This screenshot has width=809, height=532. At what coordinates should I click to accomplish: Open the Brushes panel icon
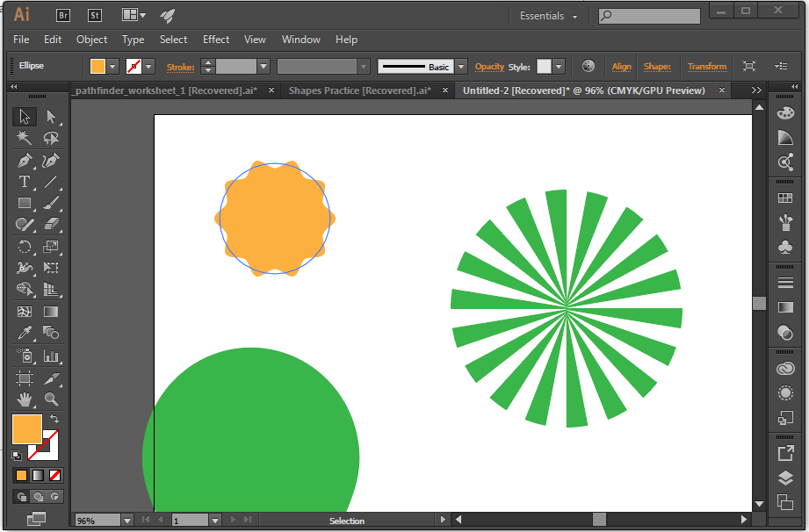pos(785,223)
